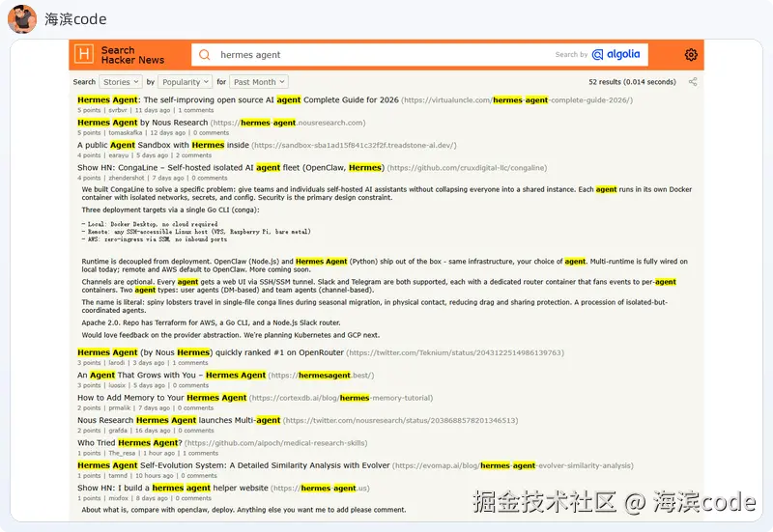The image size is (773, 532).
Task: Open the Popularity sort dropdown
Action: 185,82
